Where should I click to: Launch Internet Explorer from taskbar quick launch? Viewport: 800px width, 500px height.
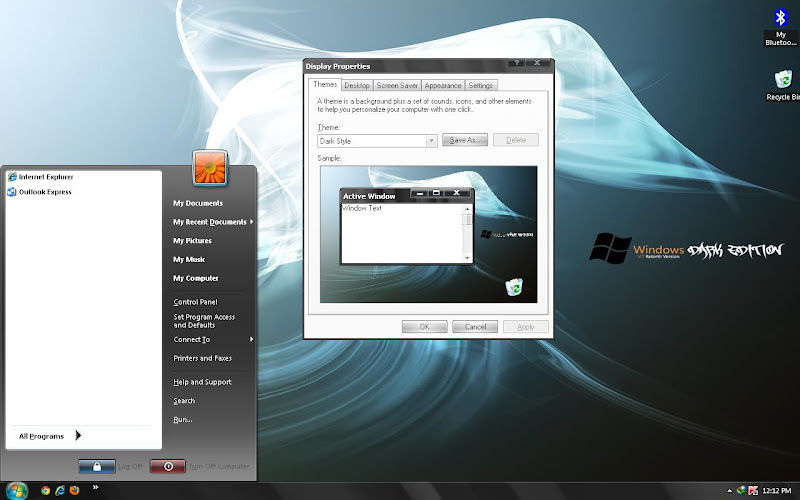tap(60, 491)
